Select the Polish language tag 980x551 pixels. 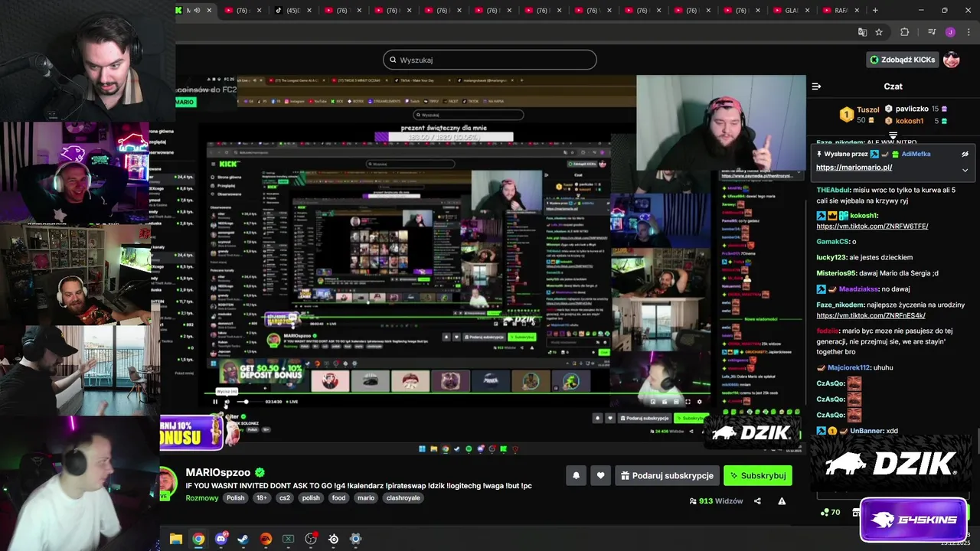[x=235, y=497]
